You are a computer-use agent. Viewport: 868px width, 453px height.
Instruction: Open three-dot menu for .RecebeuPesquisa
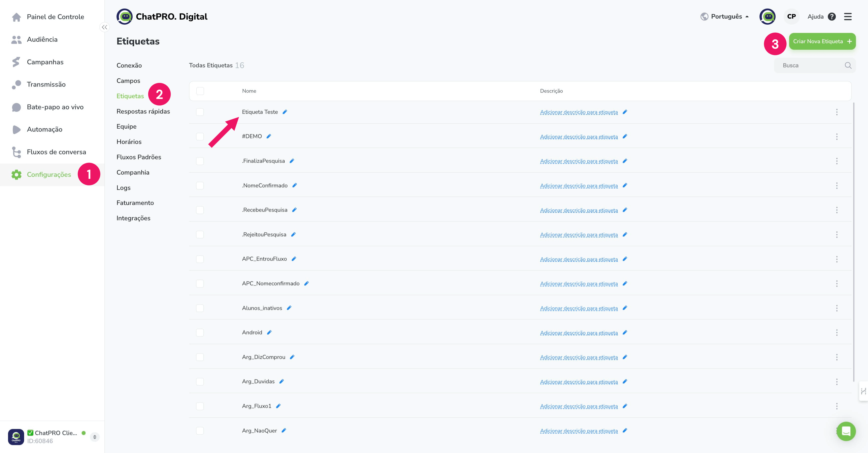pyautogui.click(x=836, y=210)
